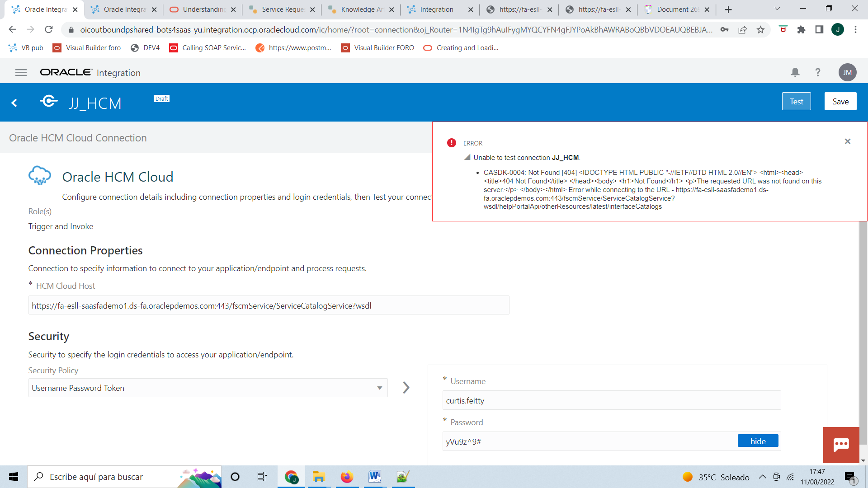Open Firefox from the Windows taskbar
Screen dimensions: 868x488
click(x=347, y=477)
